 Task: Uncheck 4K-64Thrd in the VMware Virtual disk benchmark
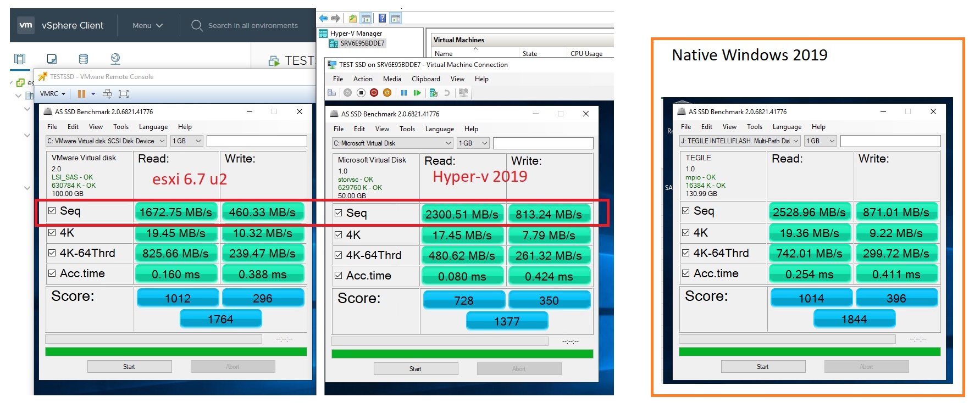point(52,253)
